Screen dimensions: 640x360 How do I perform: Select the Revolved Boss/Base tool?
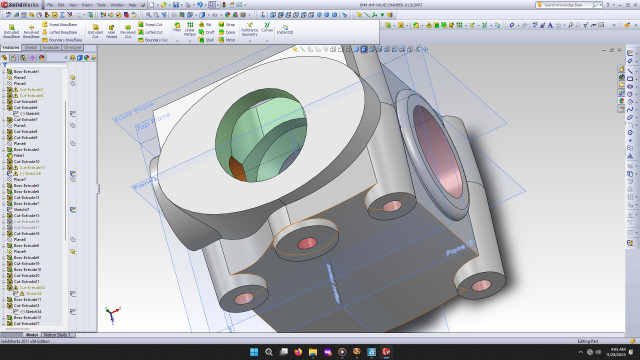pos(31,31)
